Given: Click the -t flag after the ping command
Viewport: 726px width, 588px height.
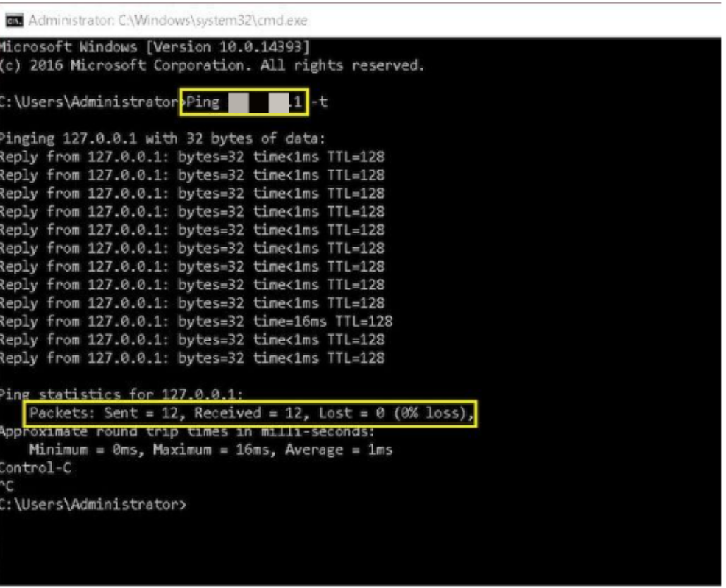Looking at the screenshot, I should [x=320, y=102].
